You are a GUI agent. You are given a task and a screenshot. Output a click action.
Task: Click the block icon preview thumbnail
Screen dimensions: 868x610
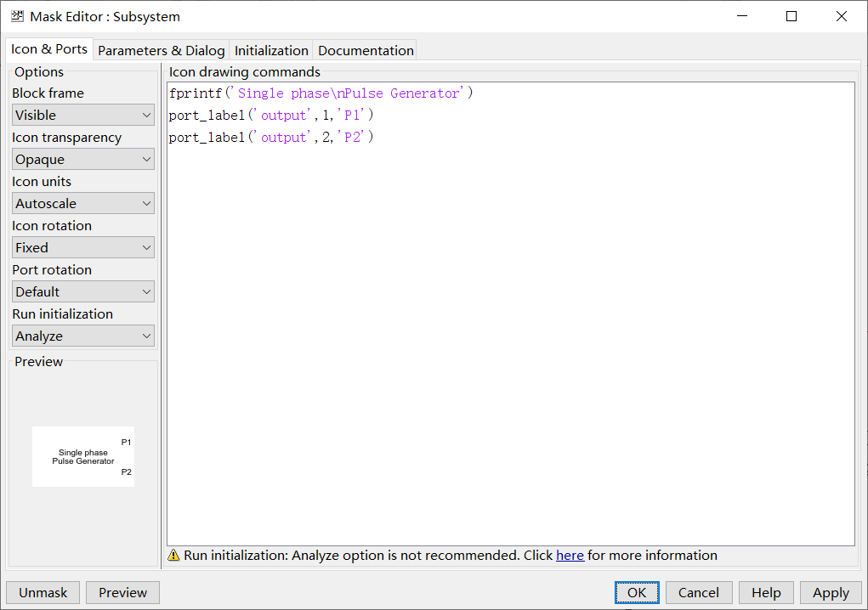pyautogui.click(x=83, y=456)
